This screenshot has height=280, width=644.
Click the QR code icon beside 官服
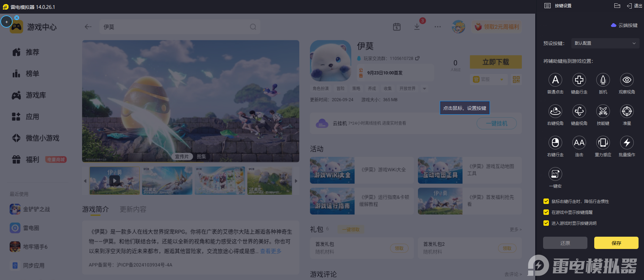[516, 79]
